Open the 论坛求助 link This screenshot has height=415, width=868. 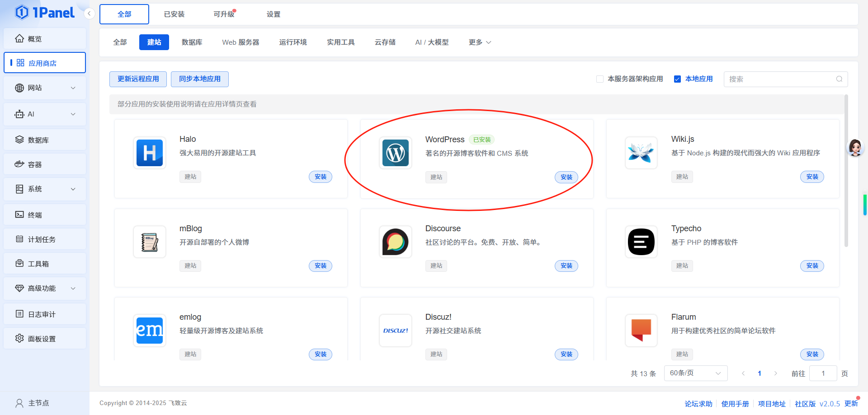[x=698, y=404]
